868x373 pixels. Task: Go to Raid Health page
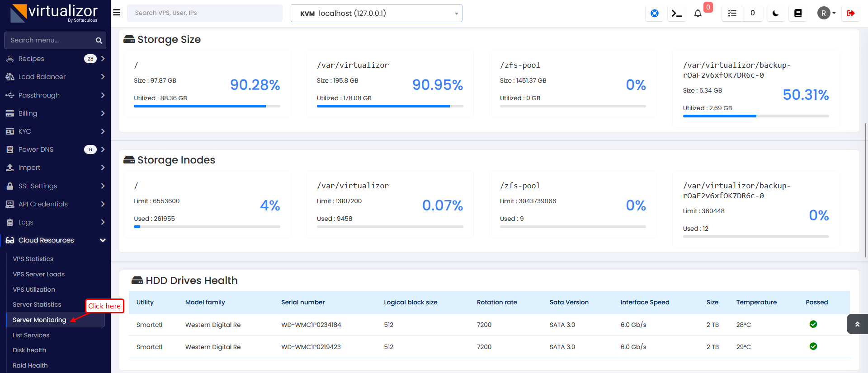coord(30,365)
